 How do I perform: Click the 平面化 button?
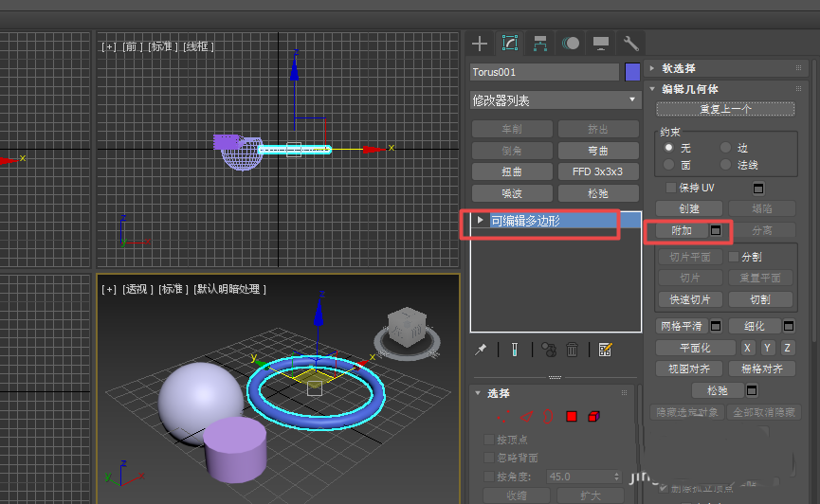click(695, 349)
